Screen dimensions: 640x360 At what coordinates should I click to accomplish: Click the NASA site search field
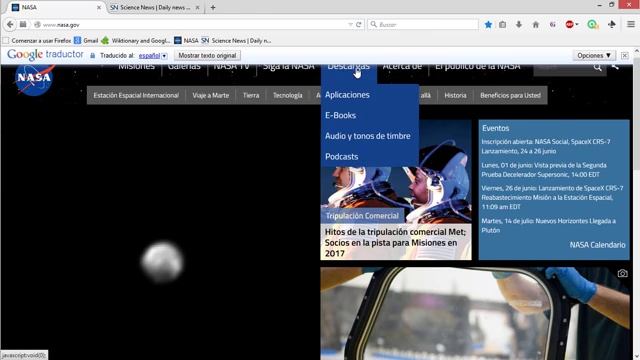tap(563, 69)
